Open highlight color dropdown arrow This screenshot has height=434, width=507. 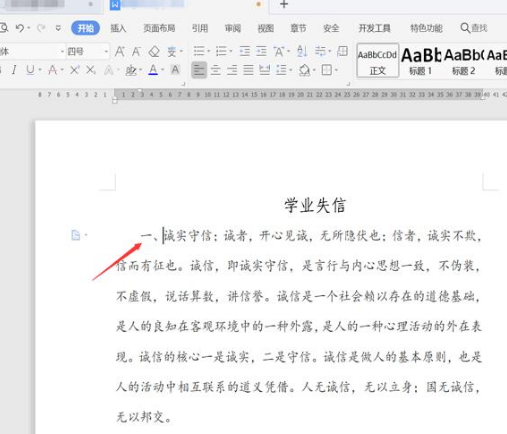[x=140, y=70]
